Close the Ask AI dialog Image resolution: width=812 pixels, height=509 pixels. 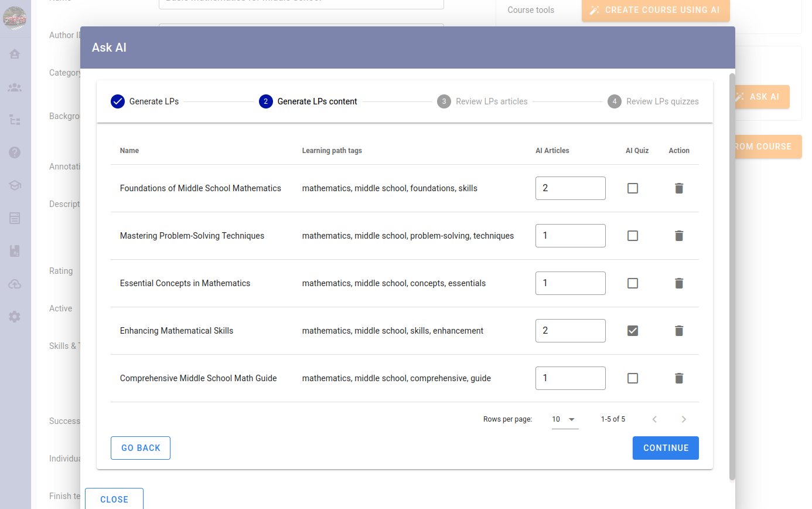click(x=114, y=499)
